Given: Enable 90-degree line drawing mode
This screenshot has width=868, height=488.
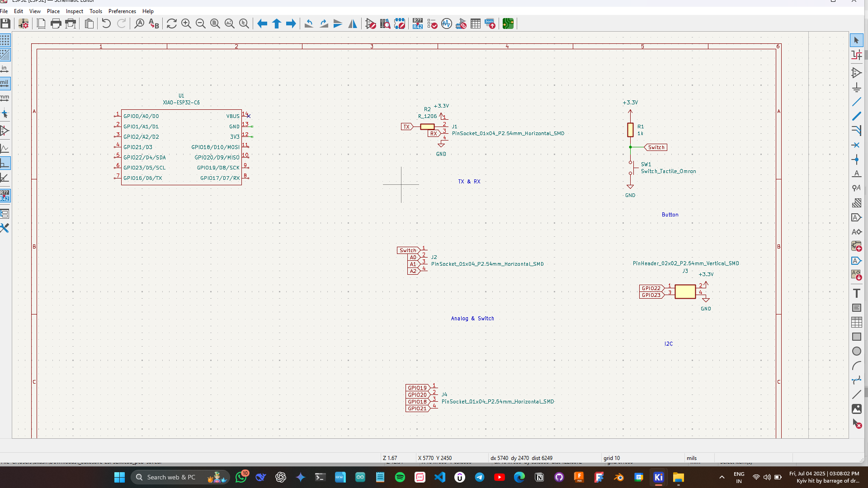Looking at the screenshot, I should tap(5, 163).
